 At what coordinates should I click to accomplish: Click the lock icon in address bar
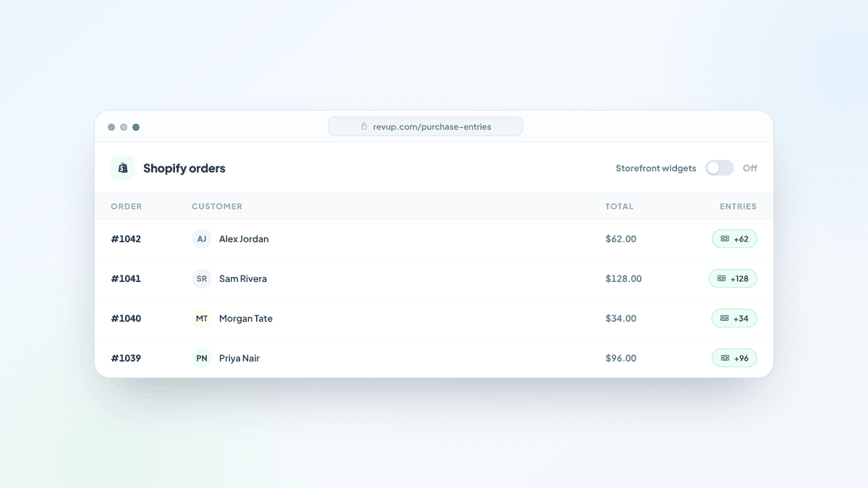click(x=365, y=127)
